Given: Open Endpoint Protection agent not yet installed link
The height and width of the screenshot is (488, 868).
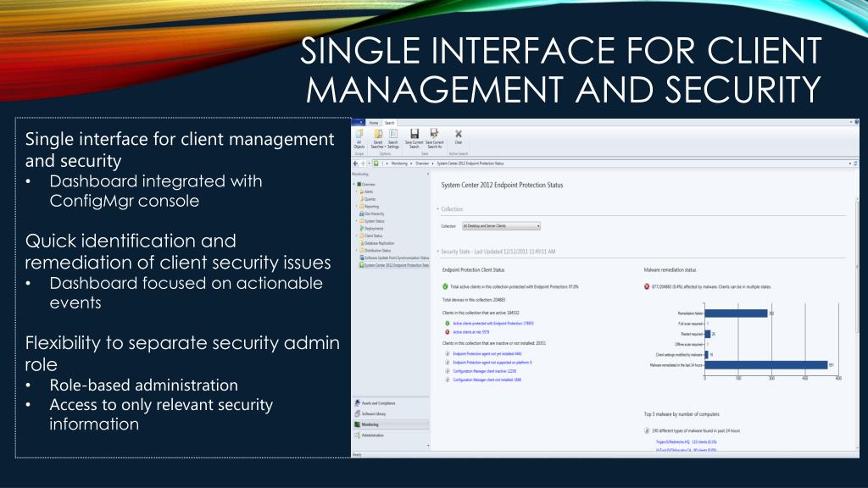Looking at the screenshot, I should [487, 353].
